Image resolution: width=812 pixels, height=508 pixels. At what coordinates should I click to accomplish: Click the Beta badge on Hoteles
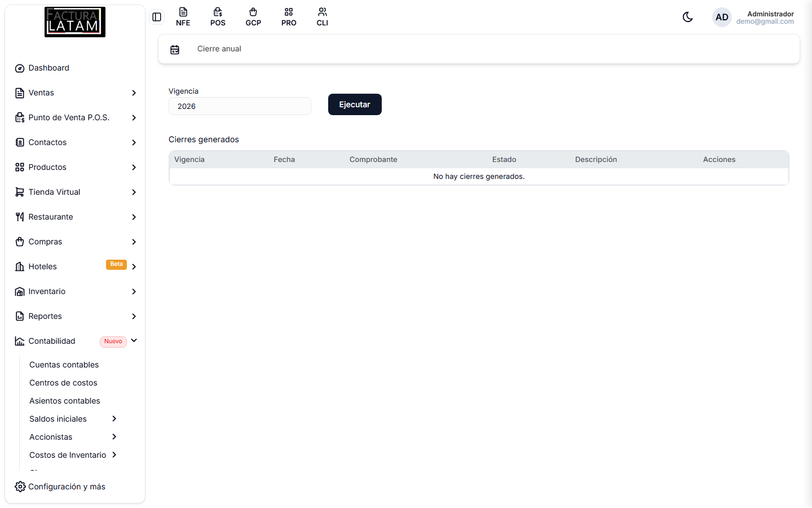[x=116, y=264]
